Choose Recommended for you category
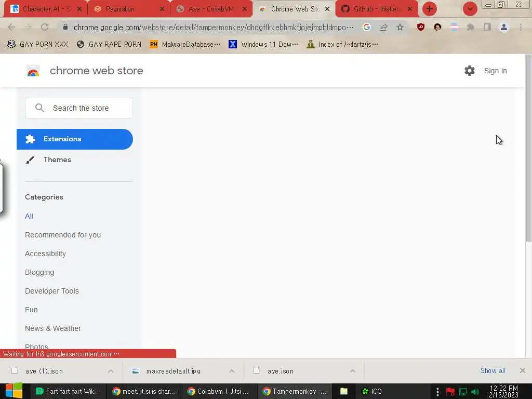This screenshot has height=399, width=532. point(63,235)
